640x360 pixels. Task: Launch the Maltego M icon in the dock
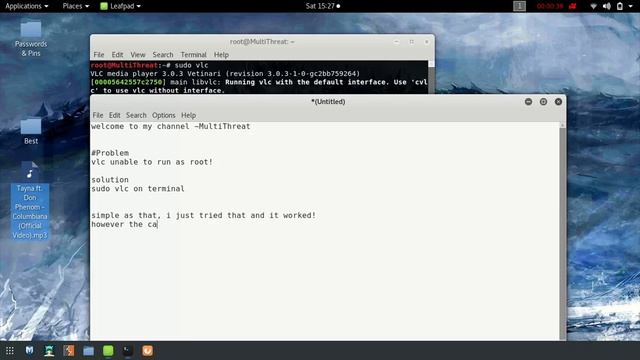(29, 351)
